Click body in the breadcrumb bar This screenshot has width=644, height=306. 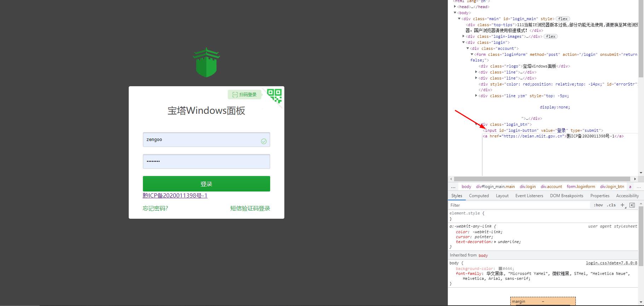[x=466, y=187]
